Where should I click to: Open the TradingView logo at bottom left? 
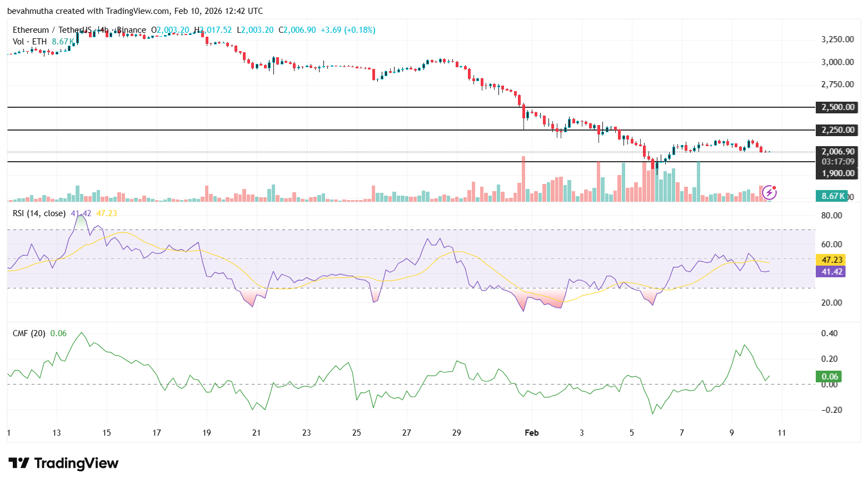click(x=64, y=463)
